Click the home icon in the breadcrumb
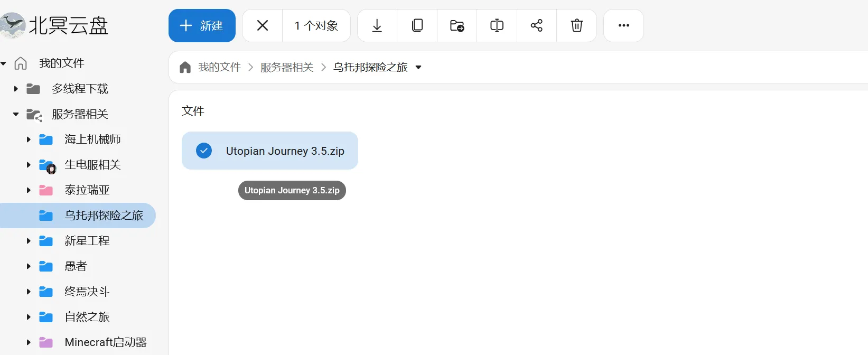 (x=185, y=67)
